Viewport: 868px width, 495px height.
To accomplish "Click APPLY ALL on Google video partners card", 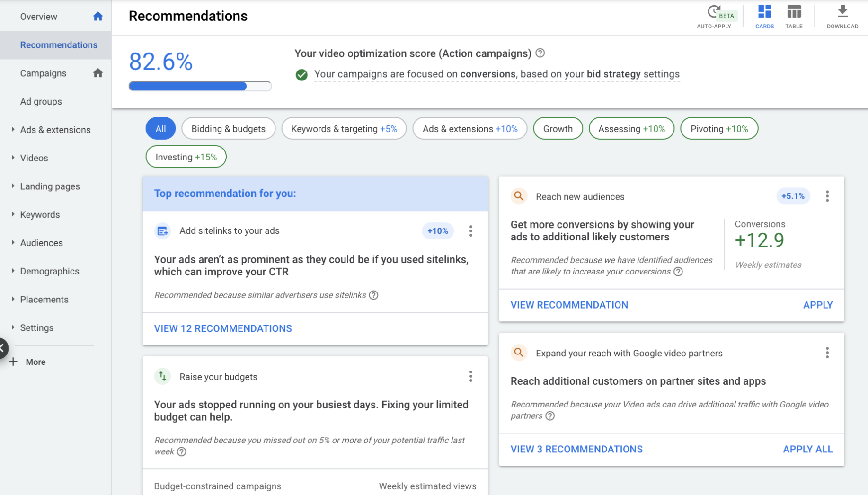I will pos(808,449).
